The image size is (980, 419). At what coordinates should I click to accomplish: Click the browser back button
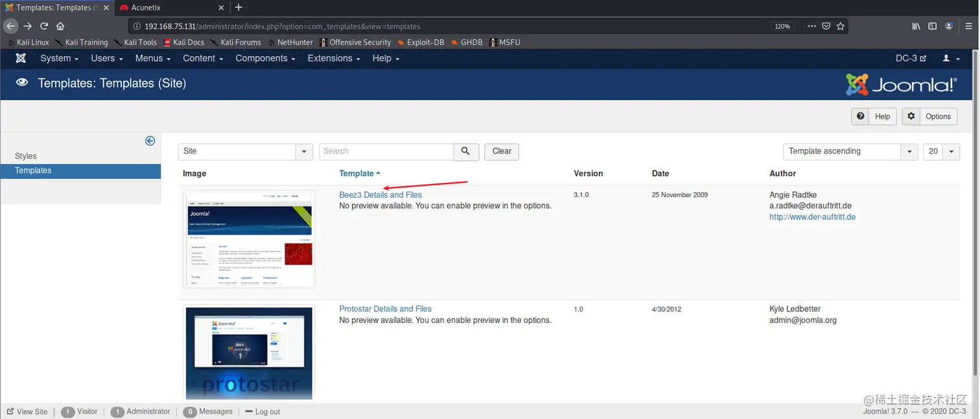pyautogui.click(x=10, y=27)
